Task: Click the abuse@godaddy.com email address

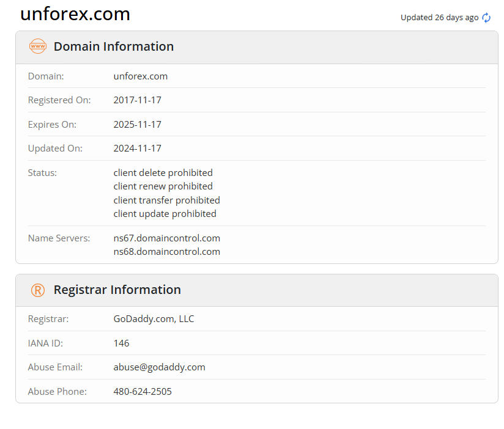Action: (x=160, y=367)
